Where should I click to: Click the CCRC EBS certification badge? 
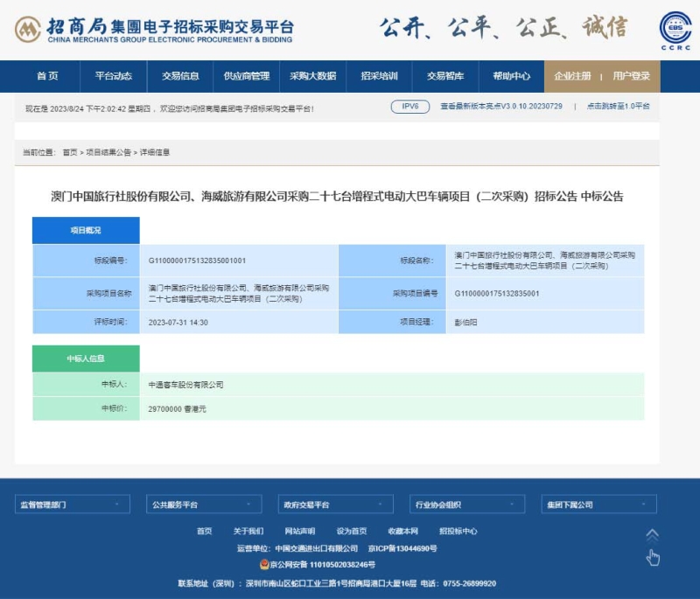click(x=675, y=30)
